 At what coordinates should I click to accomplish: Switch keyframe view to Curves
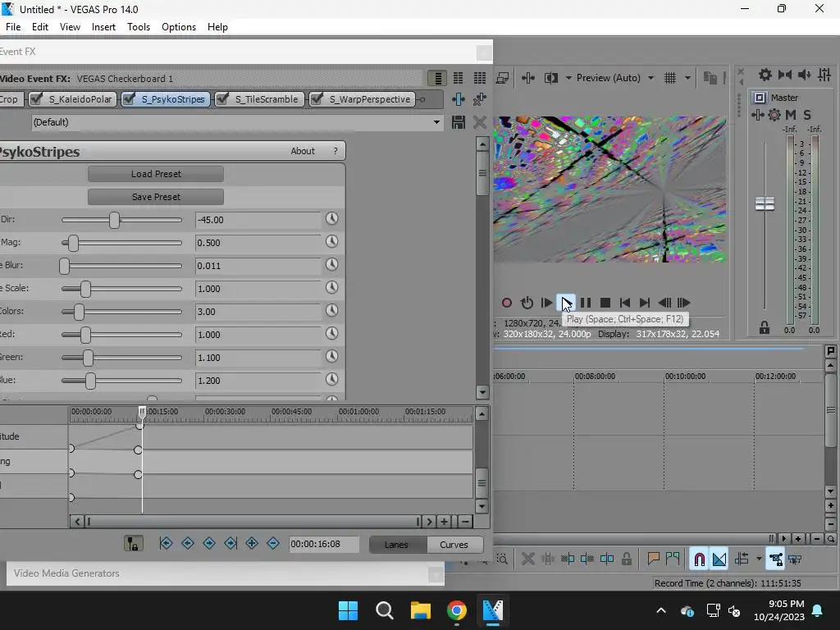click(x=454, y=545)
